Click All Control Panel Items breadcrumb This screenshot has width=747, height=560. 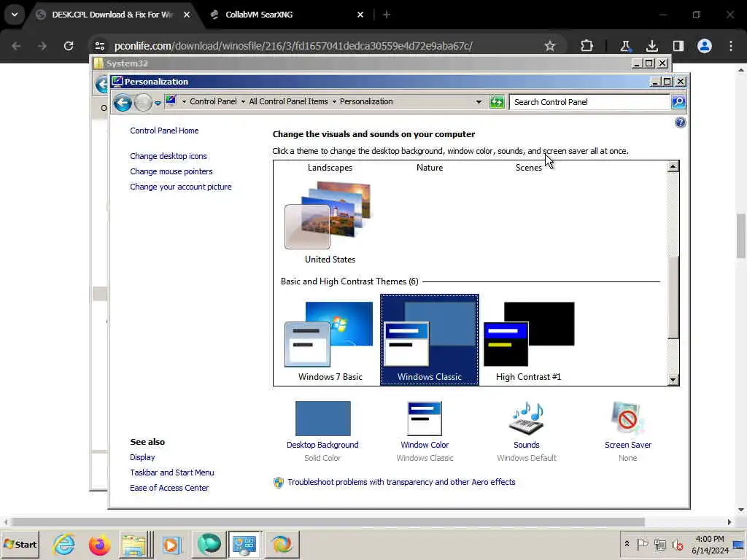(x=288, y=101)
